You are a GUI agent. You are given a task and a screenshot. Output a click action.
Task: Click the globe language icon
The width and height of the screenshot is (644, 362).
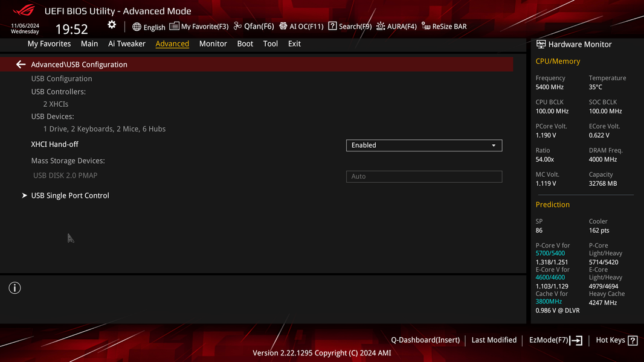[x=137, y=27]
